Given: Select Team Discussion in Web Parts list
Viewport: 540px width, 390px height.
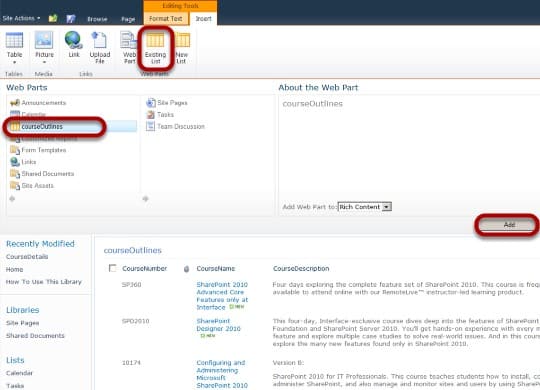Looking at the screenshot, I should 181,126.
